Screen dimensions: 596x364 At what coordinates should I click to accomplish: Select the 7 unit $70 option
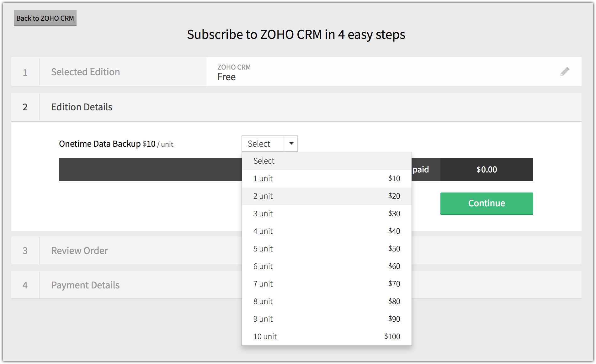327,284
